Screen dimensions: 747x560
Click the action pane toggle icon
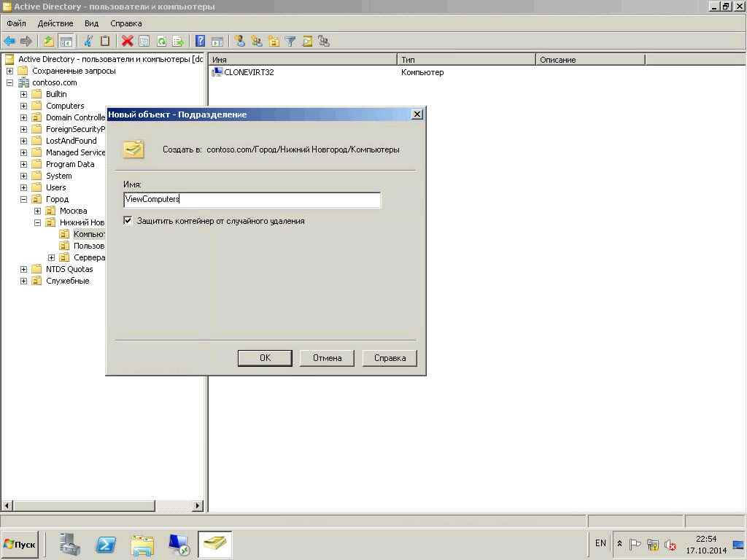coord(217,42)
